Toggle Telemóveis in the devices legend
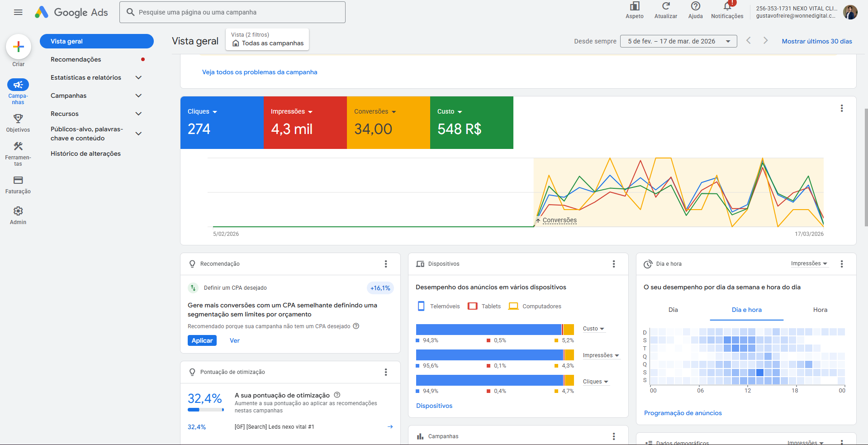The height and width of the screenshot is (445, 868). point(438,306)
